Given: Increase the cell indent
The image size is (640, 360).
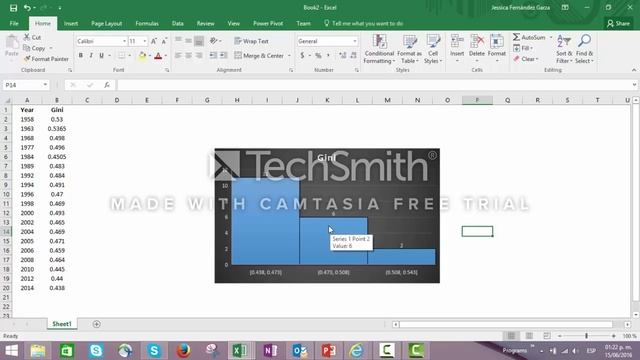Looking at the screenshot, I should (x=224, y=56).
